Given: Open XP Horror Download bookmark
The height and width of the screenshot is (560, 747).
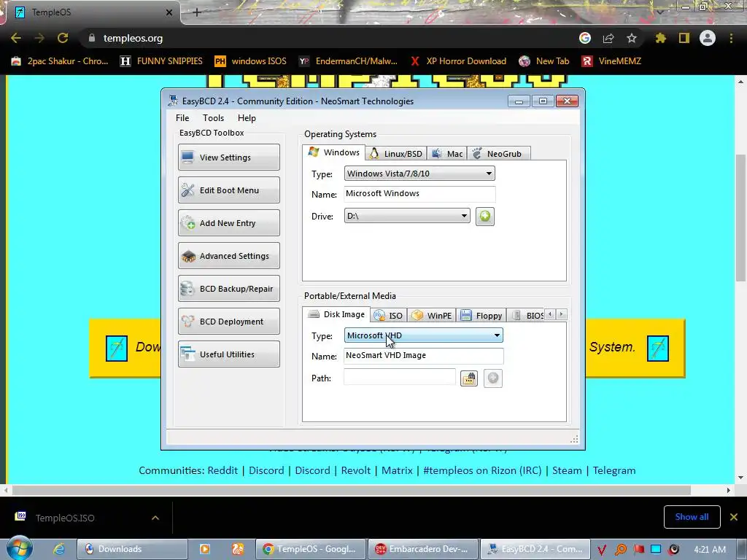Looking at the screenshot, I should pyautogui.click(x=458, y=61).
